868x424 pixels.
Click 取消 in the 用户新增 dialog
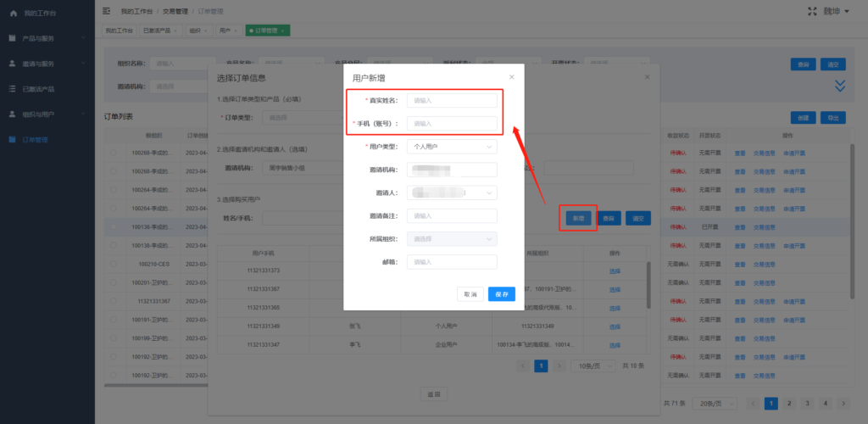tap(470, 294)
